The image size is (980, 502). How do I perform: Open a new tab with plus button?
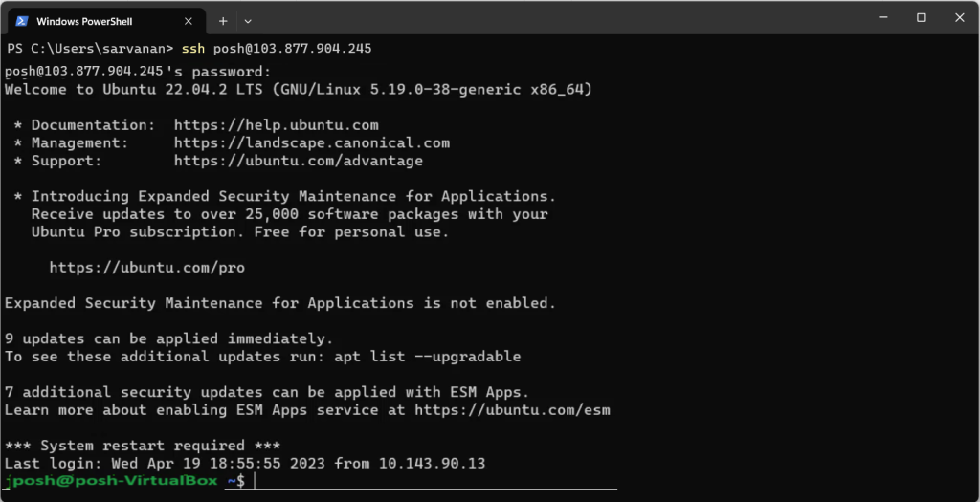click(222, 20)
